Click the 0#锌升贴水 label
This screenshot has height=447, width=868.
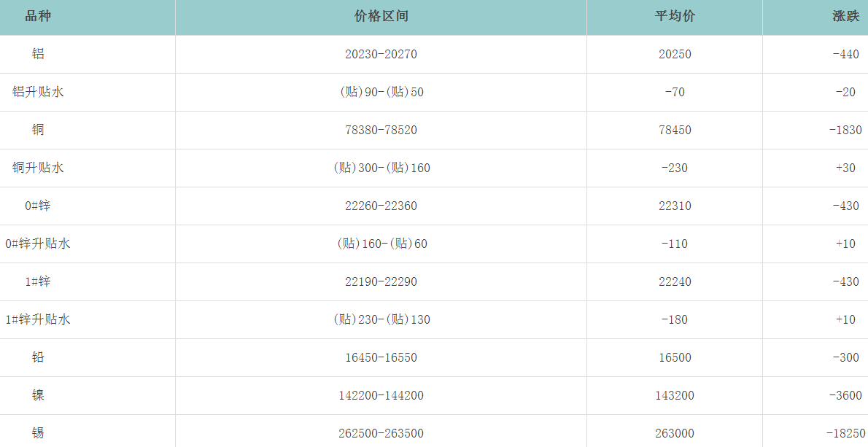38,244
